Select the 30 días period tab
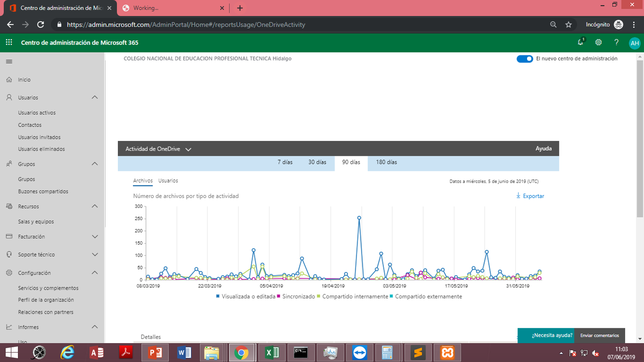644x362 pixels. tap(317, 162)
